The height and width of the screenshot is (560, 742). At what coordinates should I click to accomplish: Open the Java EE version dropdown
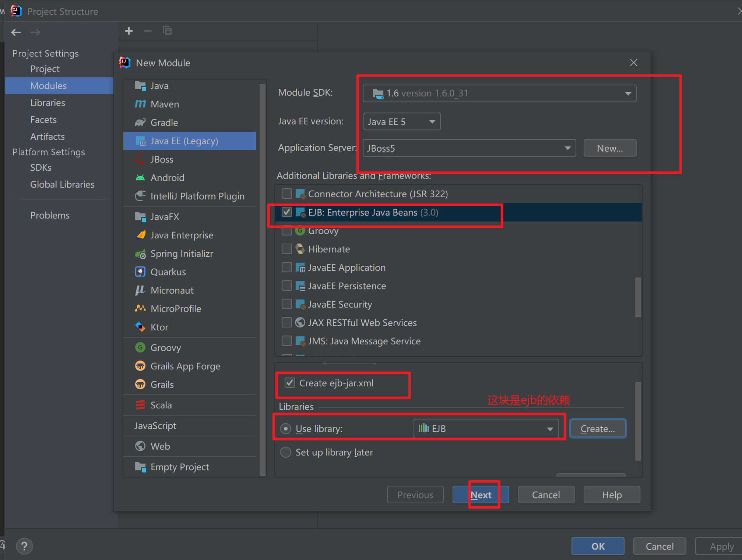coord(402,121)
